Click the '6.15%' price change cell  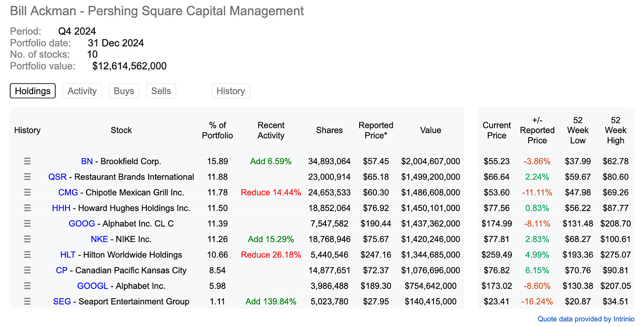click(537, 270)
